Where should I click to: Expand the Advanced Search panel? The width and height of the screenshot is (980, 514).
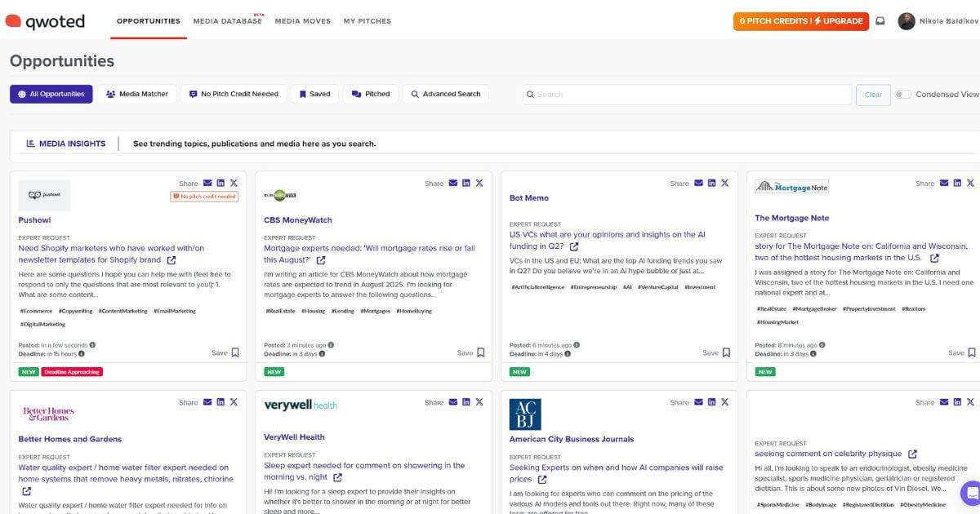point(445,93)
